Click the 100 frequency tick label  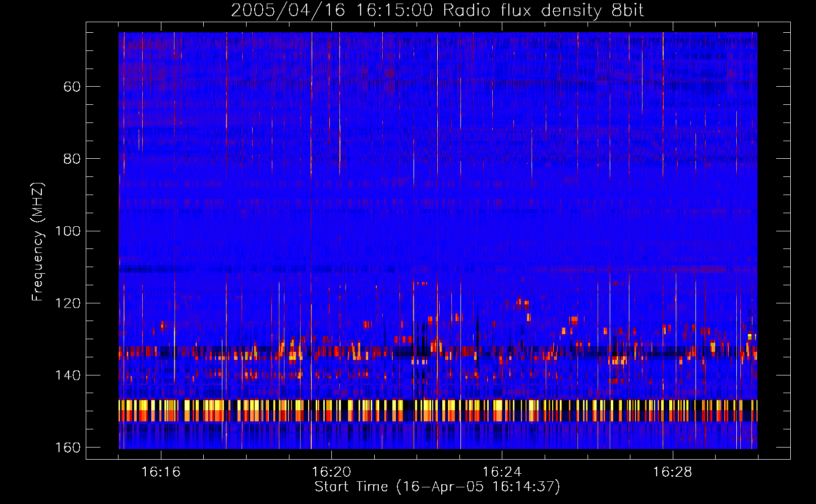click(x=67, y=231)
